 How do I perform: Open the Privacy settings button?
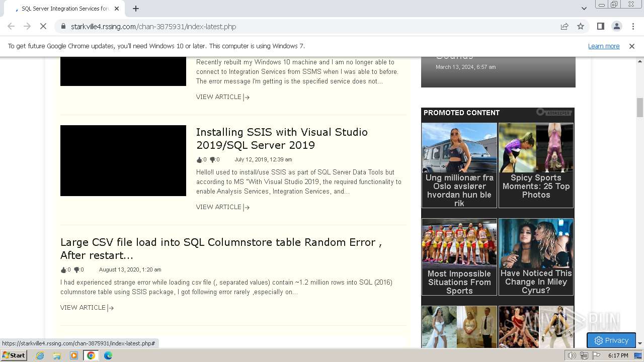click(611, 340)
